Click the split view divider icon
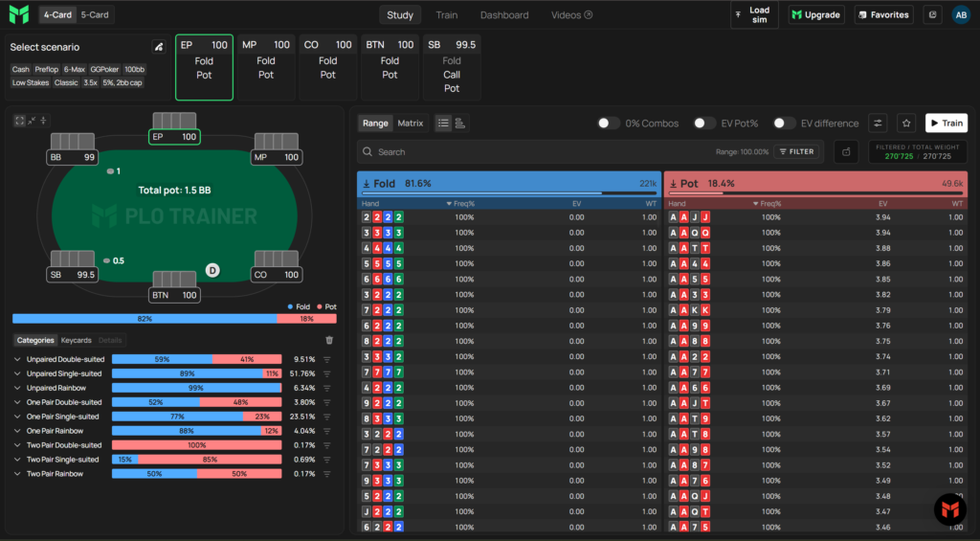 coord(43,121)
